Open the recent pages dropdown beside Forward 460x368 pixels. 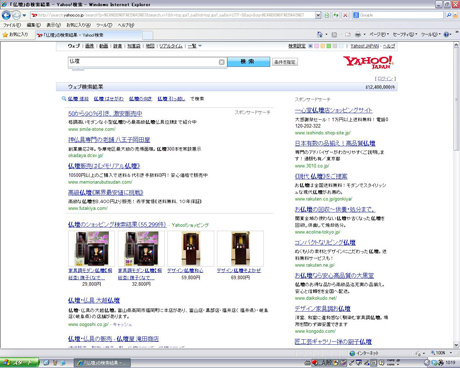[x=24, y=15]
